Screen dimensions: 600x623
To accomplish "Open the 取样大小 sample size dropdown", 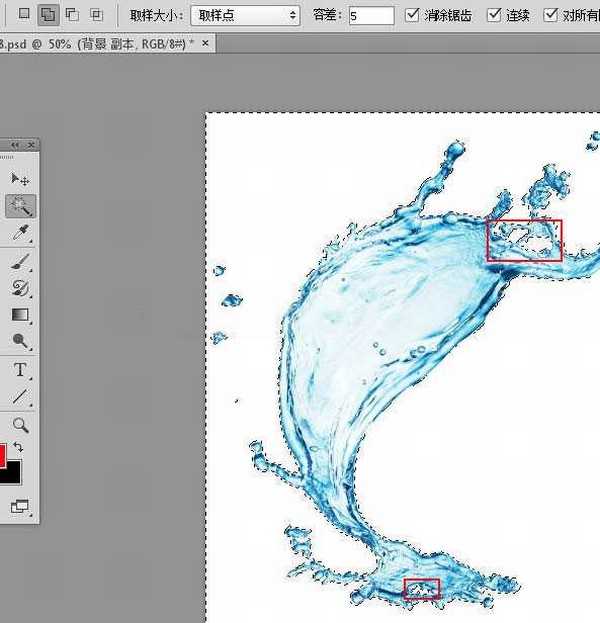I will [x=245, y=15].
